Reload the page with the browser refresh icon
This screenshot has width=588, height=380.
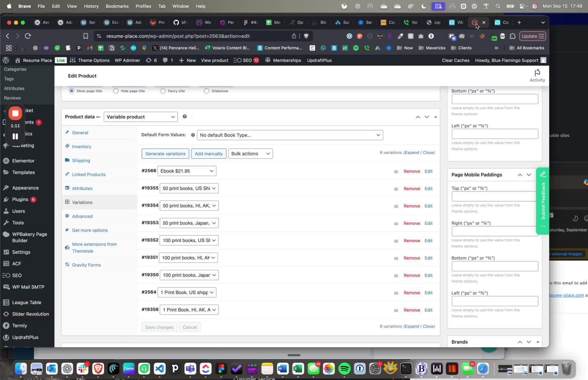click(x=28, y=36)
